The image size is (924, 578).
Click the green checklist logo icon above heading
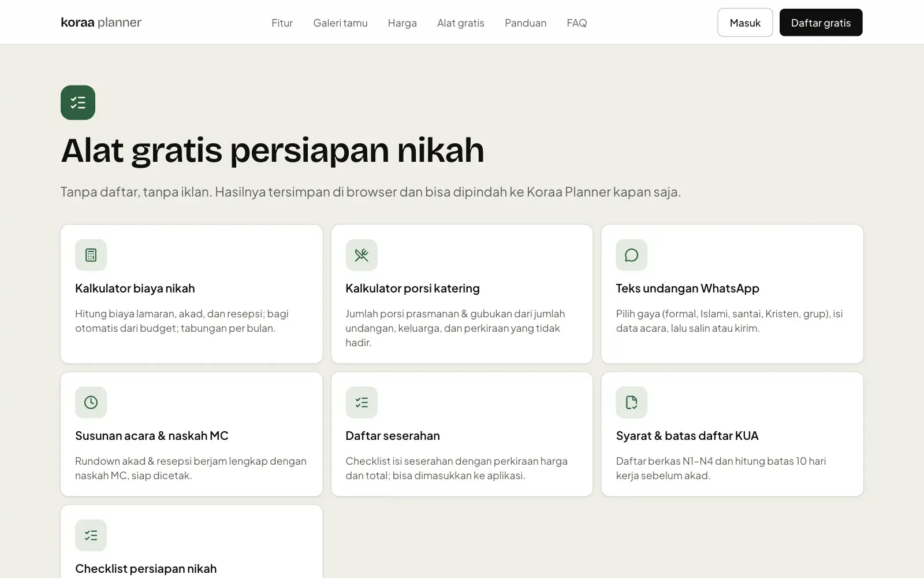coord(78,102)
